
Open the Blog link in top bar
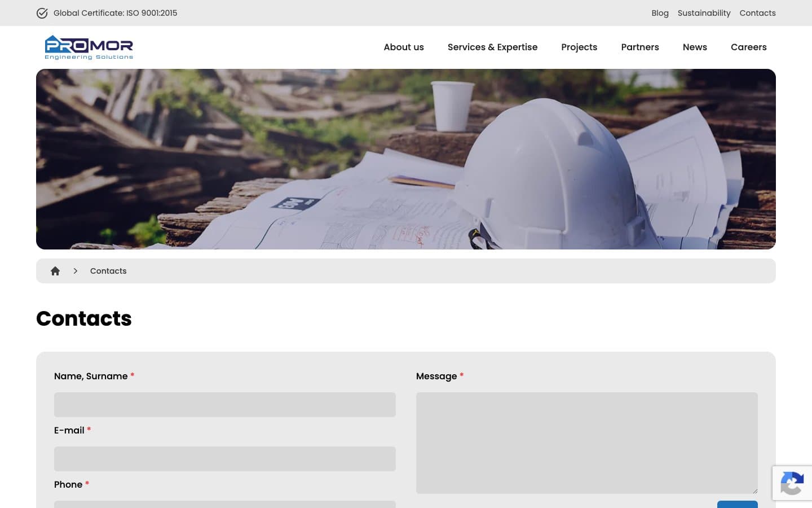(660, 13)
